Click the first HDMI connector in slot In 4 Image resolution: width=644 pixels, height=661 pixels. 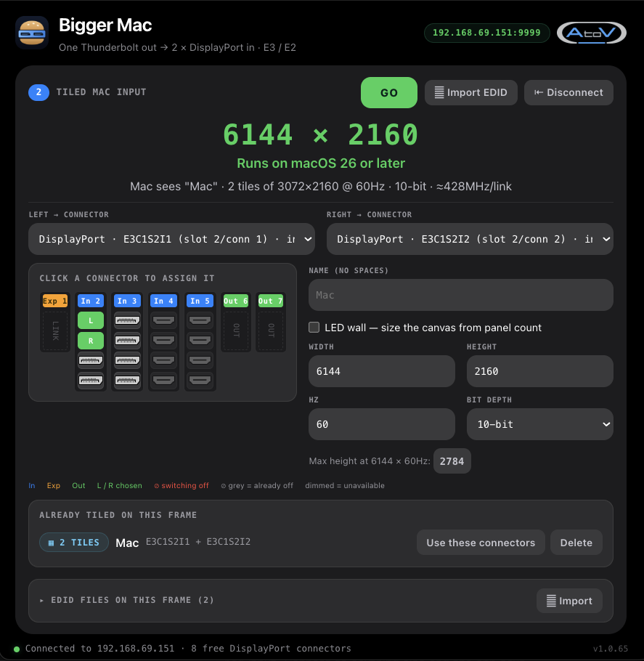(163, 320)
